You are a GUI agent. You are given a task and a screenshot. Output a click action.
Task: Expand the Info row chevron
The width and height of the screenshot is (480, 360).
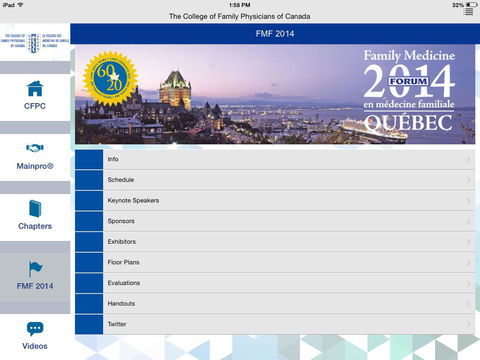469,159
